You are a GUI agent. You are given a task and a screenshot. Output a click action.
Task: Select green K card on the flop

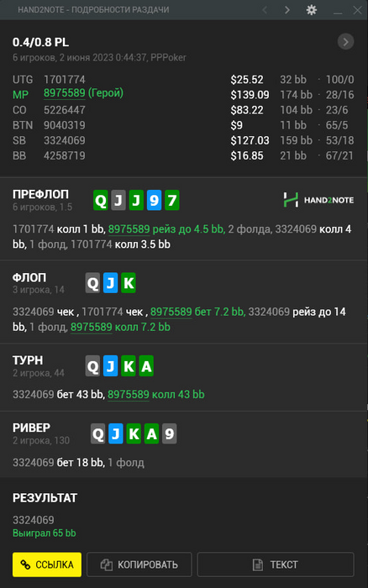pyautogui.click(x=129, y=283)
